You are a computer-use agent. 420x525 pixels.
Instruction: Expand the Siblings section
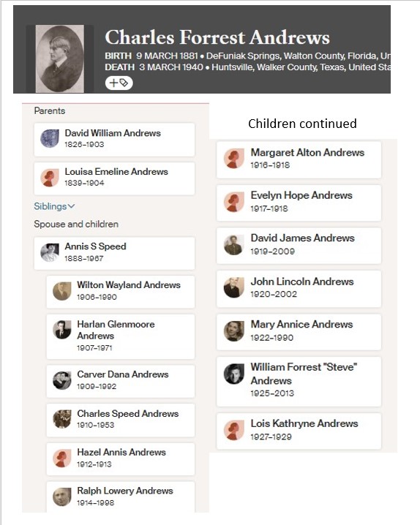[54, 206]
